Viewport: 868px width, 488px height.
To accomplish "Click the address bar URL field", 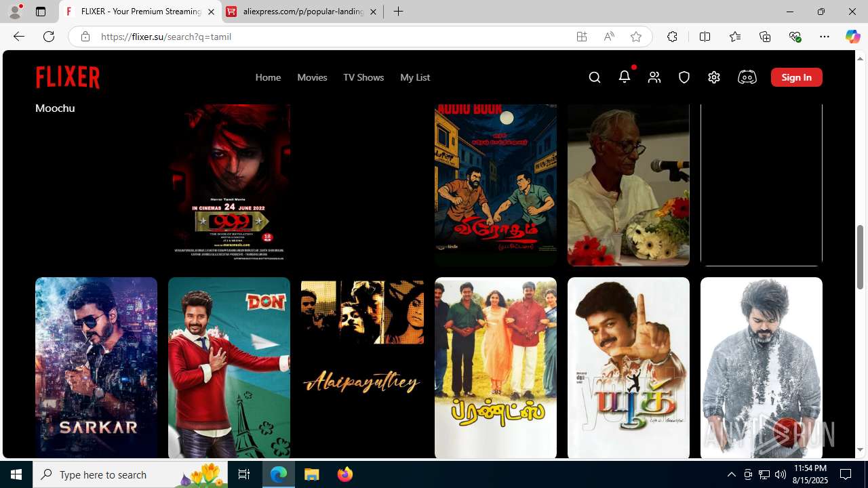I will pos(332,37).
